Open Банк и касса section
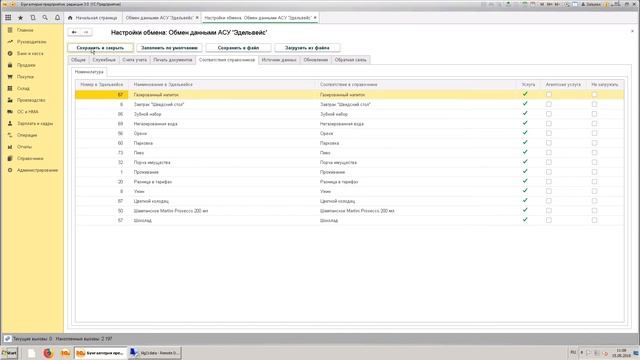 point(30,53)
